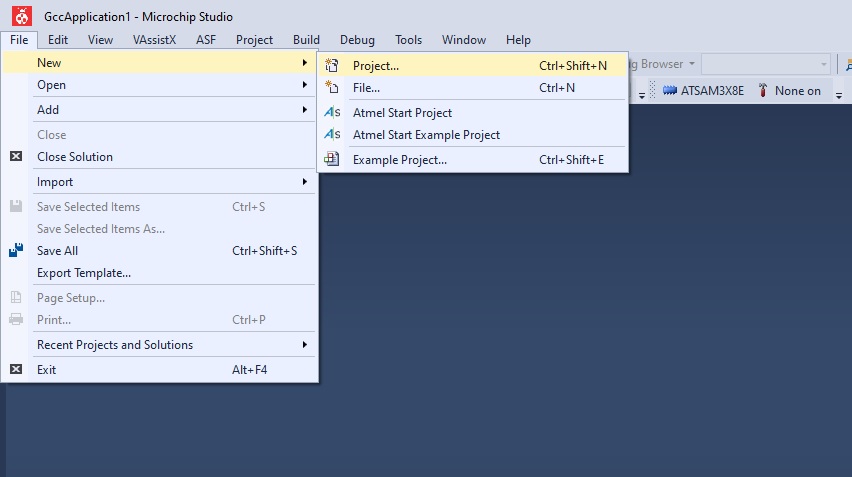Screen dimensions: 852x477
Task: Click the ATSAM3X8E device chip icon
Action: click(x=670, y=91)
